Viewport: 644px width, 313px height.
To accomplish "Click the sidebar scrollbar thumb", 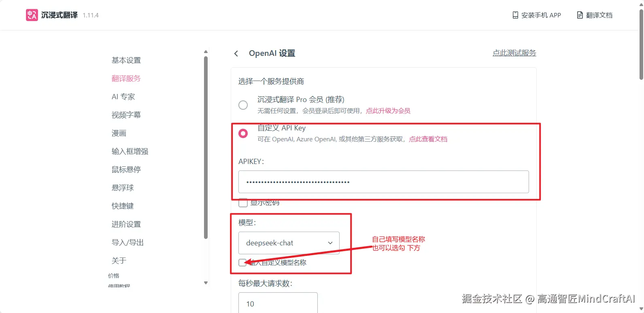I will tap(206, 147).
